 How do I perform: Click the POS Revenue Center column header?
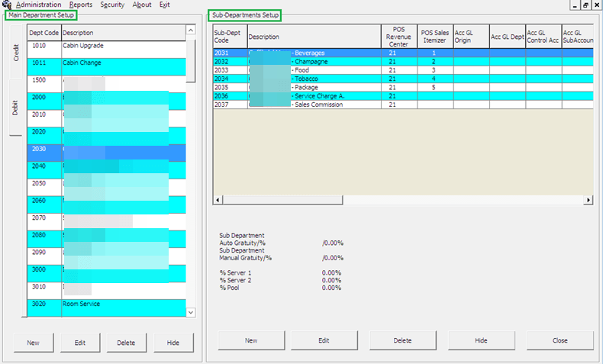click(398, 37)
